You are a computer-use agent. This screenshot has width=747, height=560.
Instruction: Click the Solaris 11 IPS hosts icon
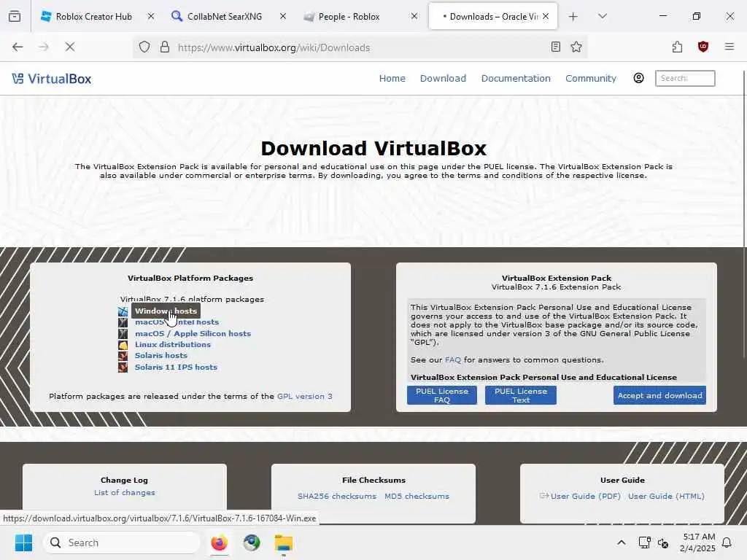(123, 367)
